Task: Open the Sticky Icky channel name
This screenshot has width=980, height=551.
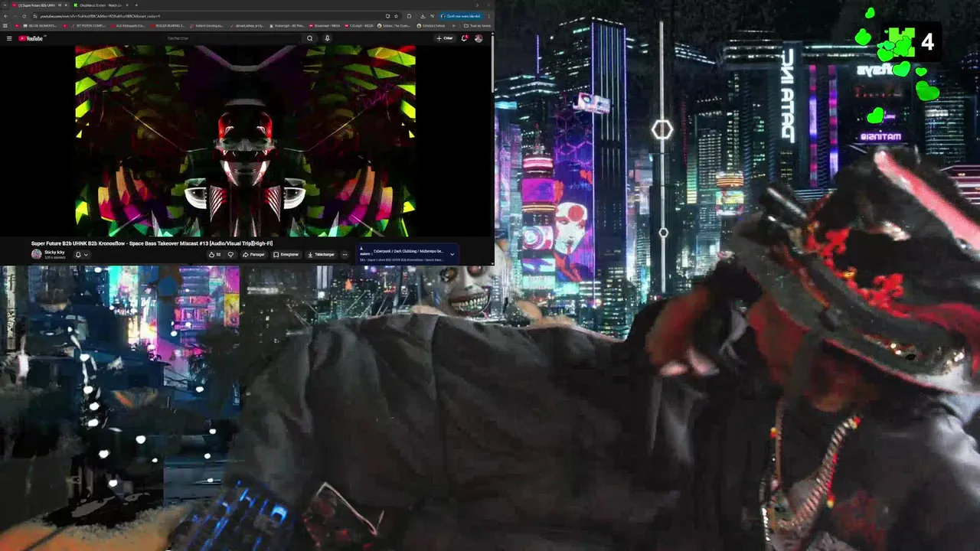Action: (54, 252)
